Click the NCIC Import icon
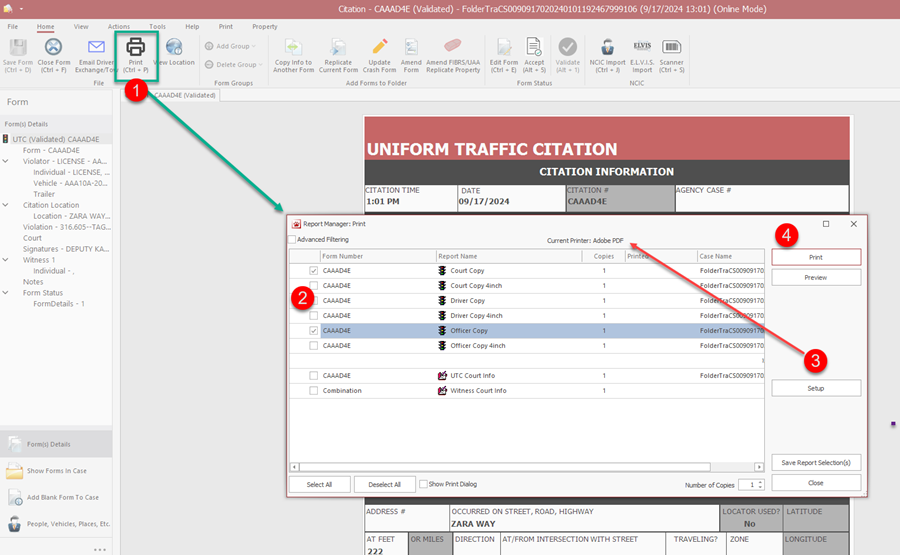Screen dimensions: 900x555 point(606,47)
